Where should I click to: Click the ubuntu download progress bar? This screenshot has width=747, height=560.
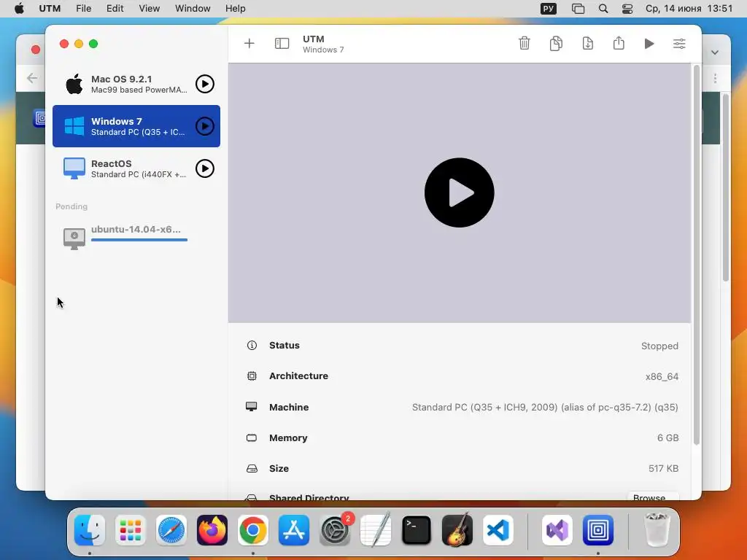[139, 240]
